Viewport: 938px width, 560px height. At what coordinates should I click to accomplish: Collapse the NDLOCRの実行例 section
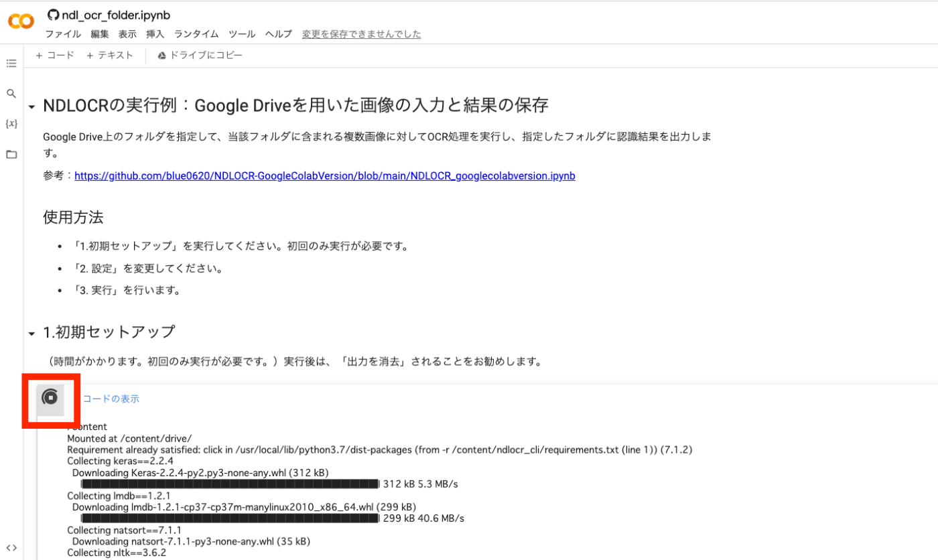click(31, 107)
